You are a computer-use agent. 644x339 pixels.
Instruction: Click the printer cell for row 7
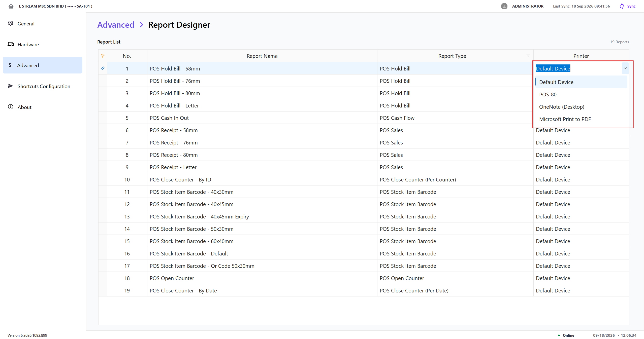[581, 142]
